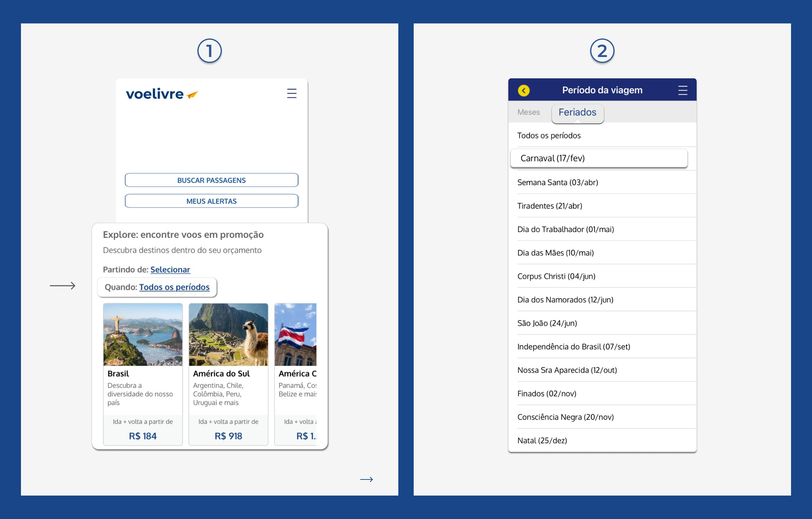
Task: Select Consciência Negra (20/nov)
Action: click(x=565, y=417)
